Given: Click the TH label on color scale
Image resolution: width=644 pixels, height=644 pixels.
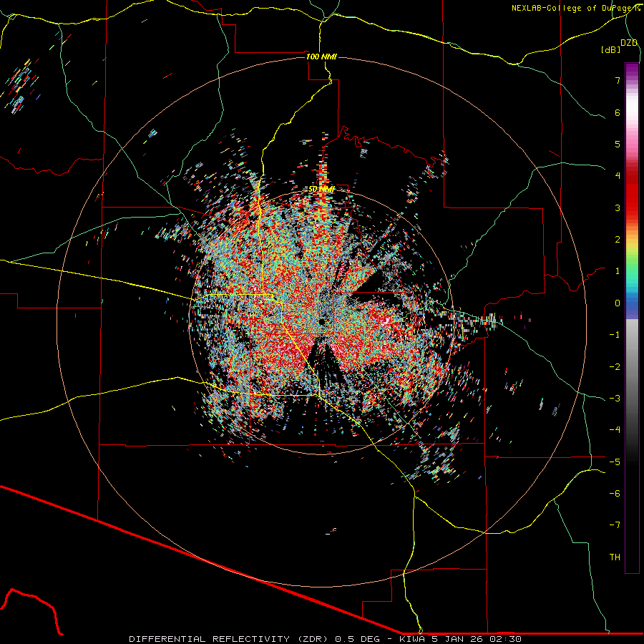Looking at the screenshot, I should (615, 557).
